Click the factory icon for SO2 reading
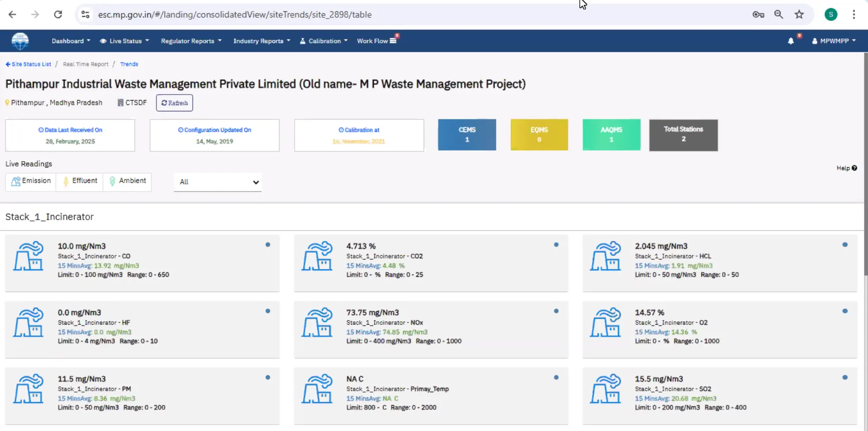 605,389
